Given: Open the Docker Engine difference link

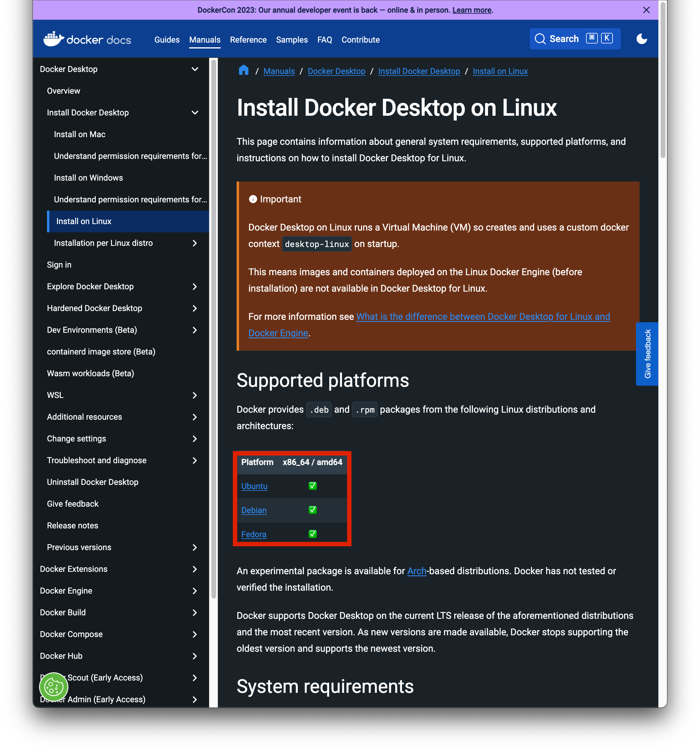Looking at the screenshot, I should pyautogui.click(x=483, y=317).
